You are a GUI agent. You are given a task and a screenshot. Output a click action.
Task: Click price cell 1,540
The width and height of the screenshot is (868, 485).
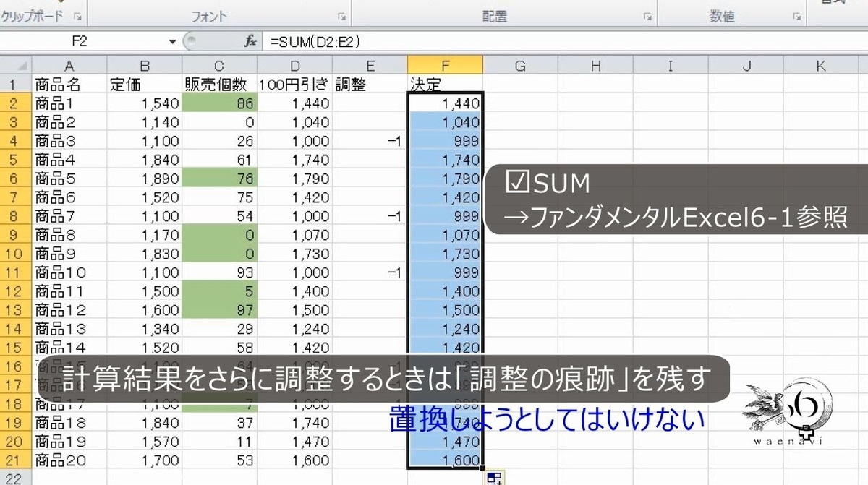[x=144, y=103]
